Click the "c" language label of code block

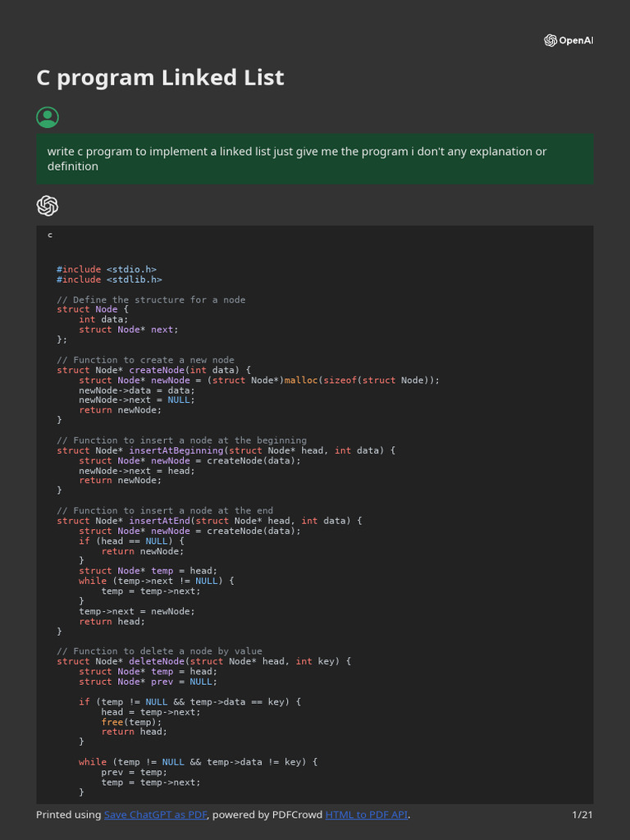50,235
